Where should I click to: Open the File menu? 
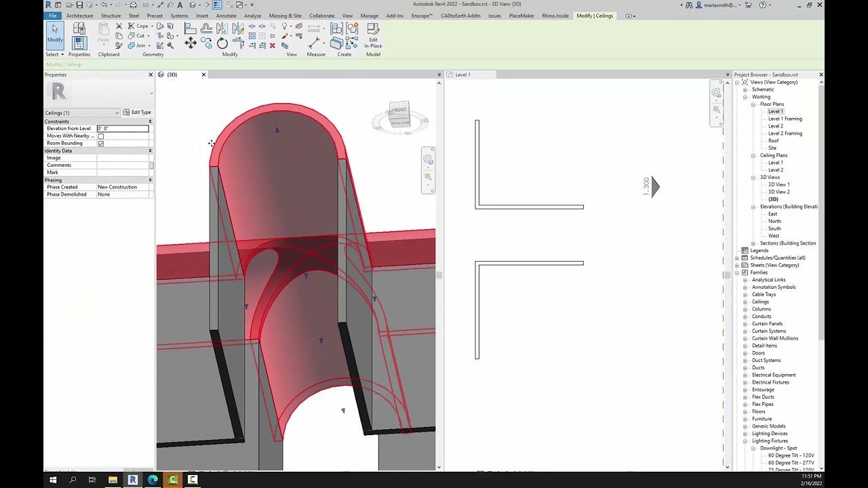click(x=52, y=16)
